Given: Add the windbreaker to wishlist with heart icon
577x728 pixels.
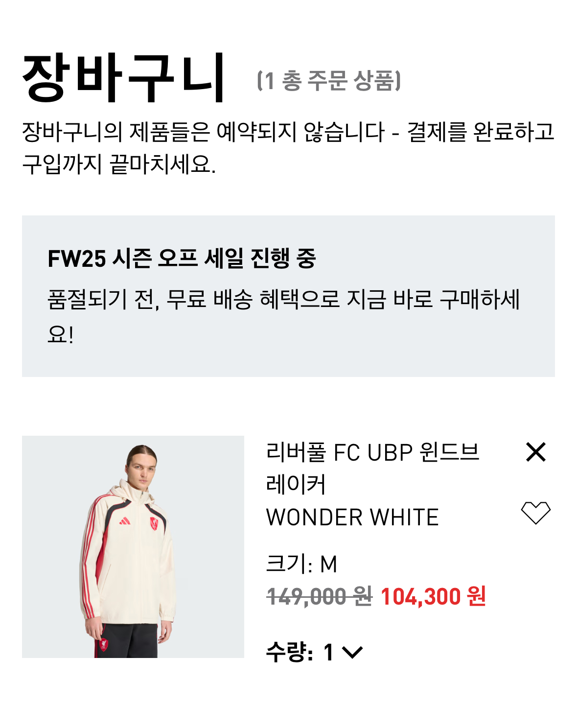Looking at the screenshot, I should (x=535, y=513).
